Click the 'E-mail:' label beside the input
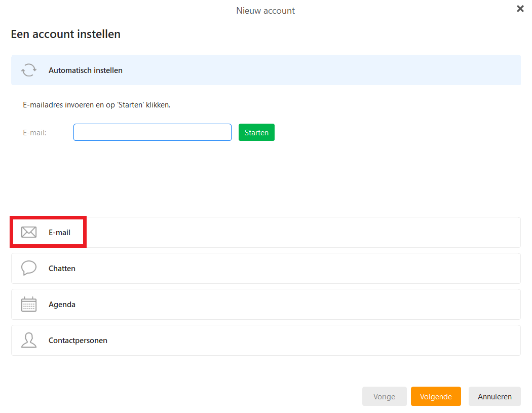The image size is (532, 413). tap(34, 133)
